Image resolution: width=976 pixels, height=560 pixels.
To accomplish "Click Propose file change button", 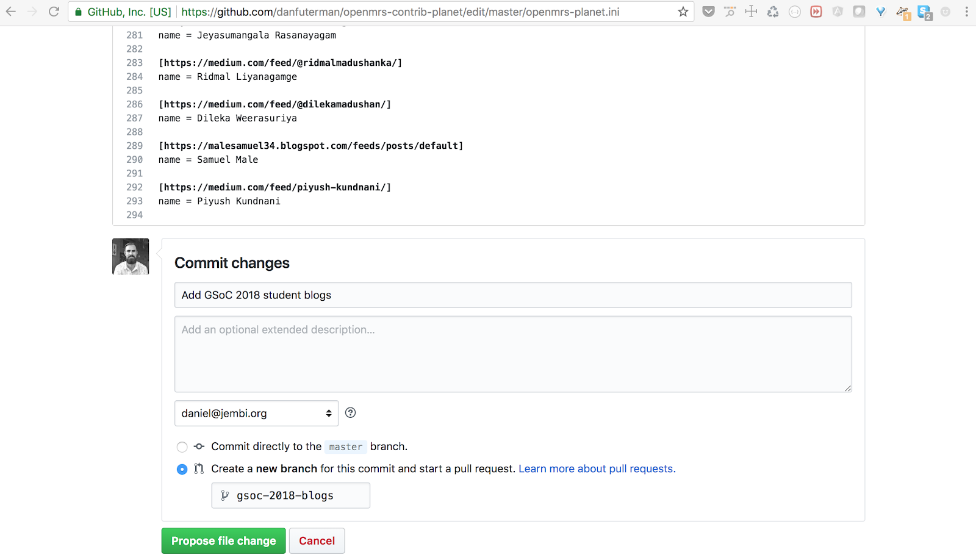I will click(x=223, y=541).
